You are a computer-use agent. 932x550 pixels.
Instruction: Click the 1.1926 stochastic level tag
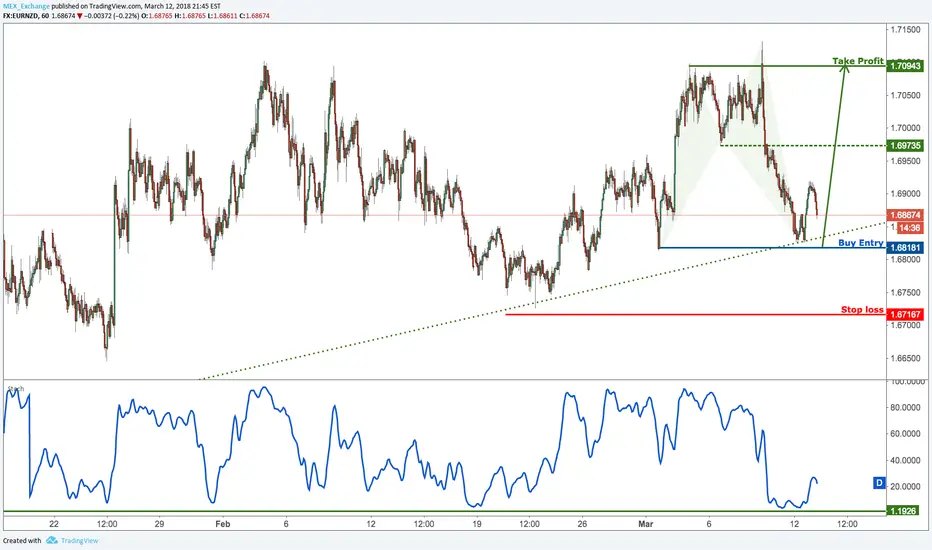pyautogui.click(x=903, y=511)
